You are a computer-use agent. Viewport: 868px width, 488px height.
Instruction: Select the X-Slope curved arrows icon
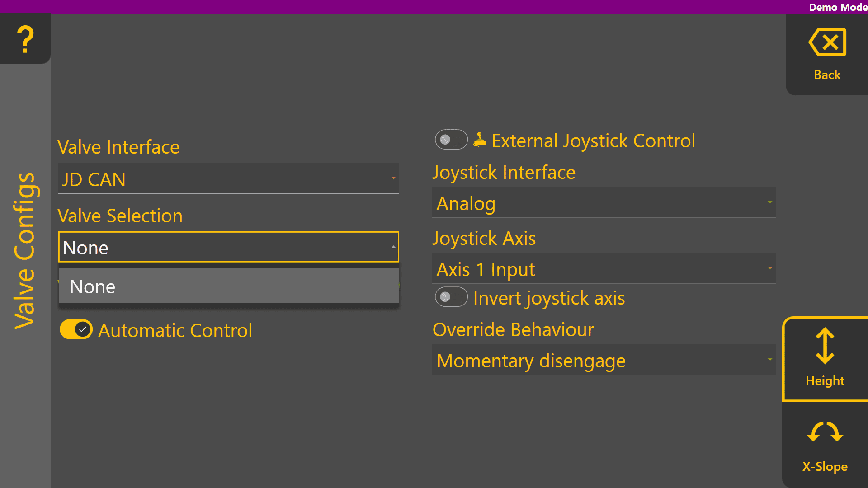[825, 432]
